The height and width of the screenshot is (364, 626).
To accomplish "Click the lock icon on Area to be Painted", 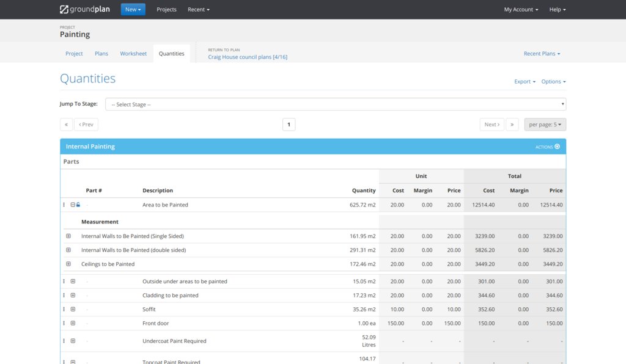I will pyautogui.click(x=78, y=205).
